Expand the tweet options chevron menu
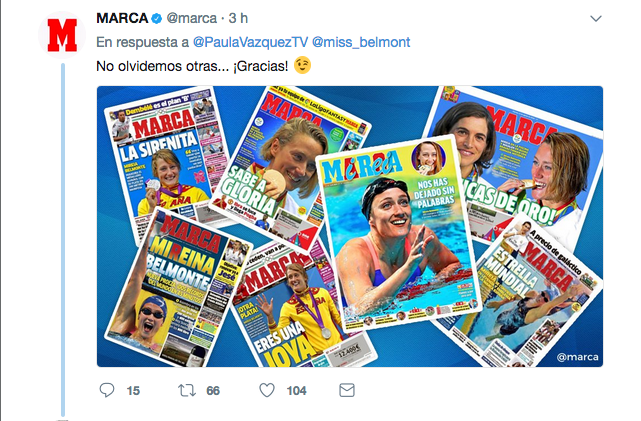This screenshot has width=641, height=421. coord(596,19)
